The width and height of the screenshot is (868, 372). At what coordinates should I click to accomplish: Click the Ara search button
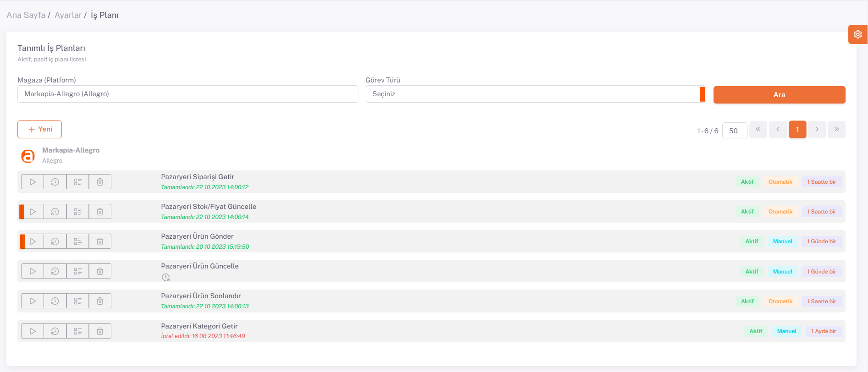coord(779,95)
